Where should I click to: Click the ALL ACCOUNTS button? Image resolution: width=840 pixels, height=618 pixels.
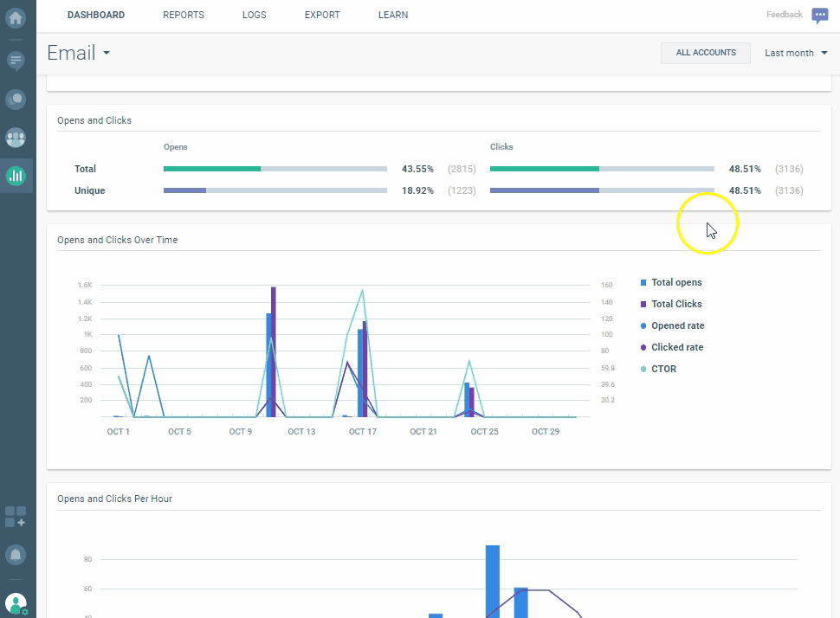tap(705, 53)
